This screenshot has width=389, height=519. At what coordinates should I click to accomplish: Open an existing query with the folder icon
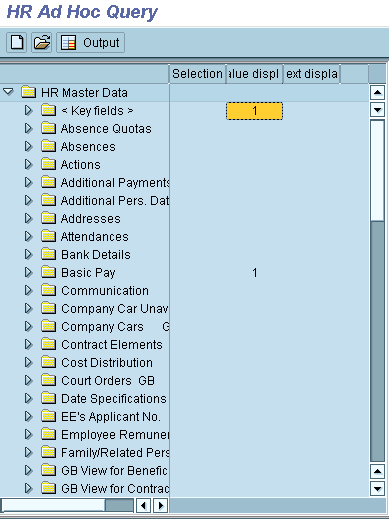[x=42, y=42]
